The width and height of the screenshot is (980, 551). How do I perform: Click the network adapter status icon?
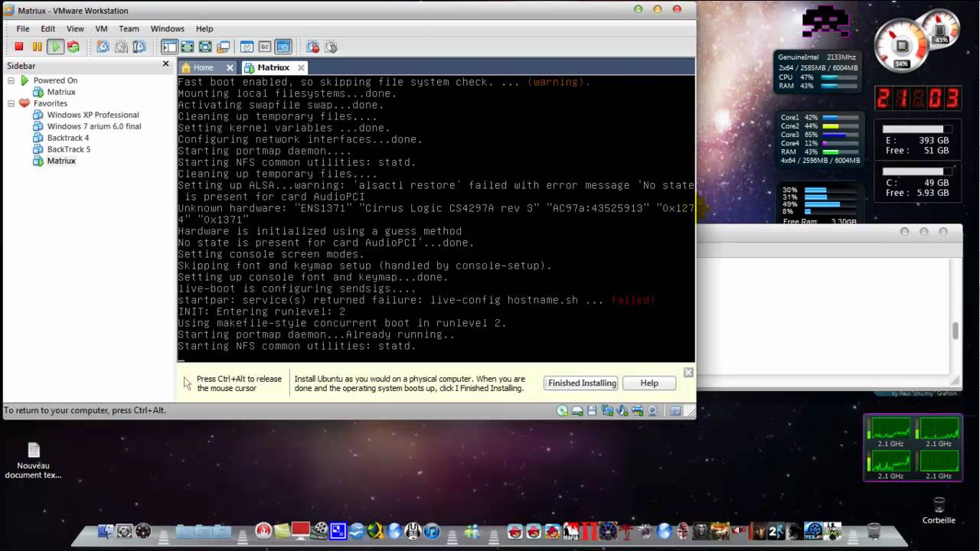pyautogui.click(x=607, y=411)
